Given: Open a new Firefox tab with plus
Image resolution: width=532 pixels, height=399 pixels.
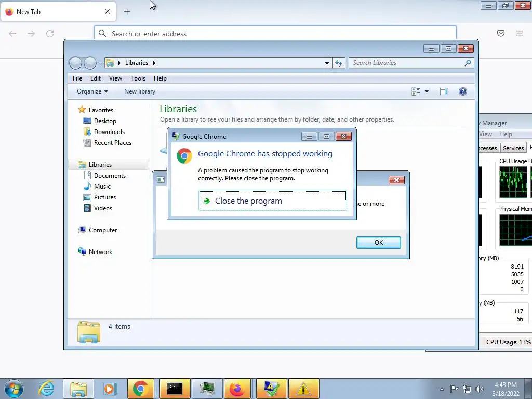Looking at the screenshot, I should click(x=127, y=12).
